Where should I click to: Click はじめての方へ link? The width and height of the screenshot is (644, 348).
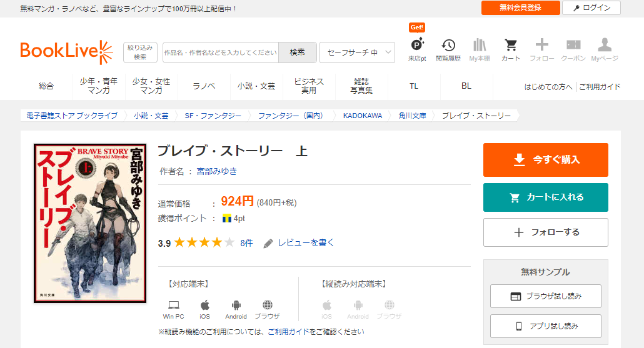(548, 87)
